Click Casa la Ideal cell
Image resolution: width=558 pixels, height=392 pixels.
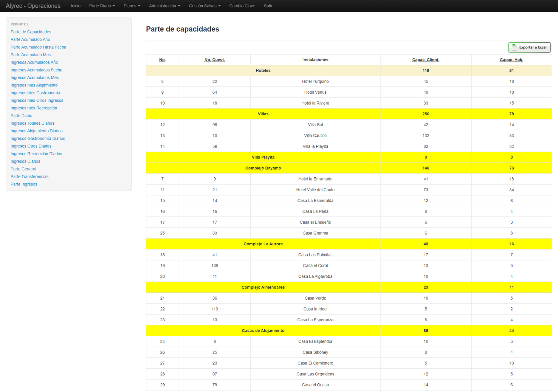(x=315, y=309)
